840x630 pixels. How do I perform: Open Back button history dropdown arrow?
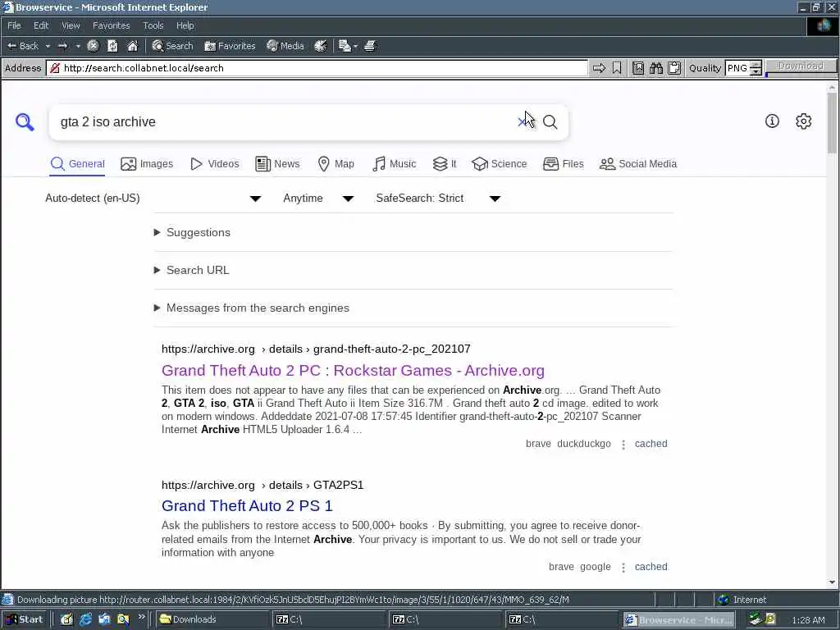click(x=48, y=46)
